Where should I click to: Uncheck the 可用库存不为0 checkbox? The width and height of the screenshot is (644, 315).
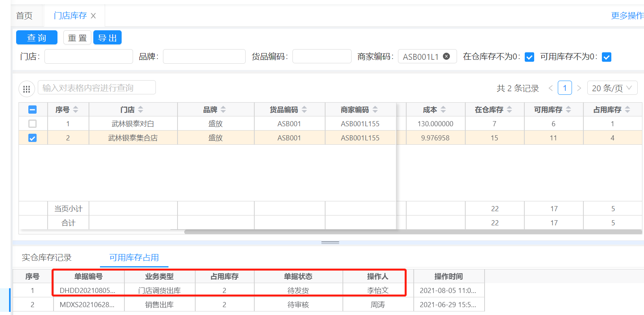tap(607, 57)
